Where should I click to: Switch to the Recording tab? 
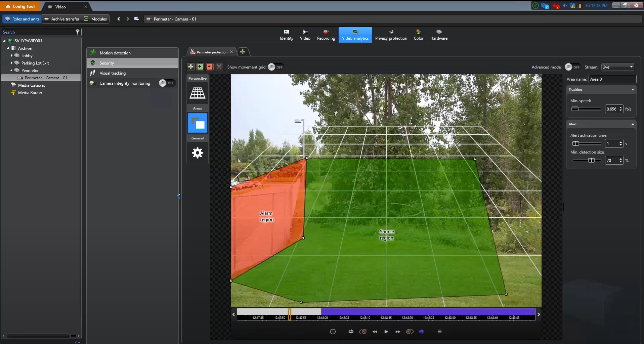tap(326, 35)
